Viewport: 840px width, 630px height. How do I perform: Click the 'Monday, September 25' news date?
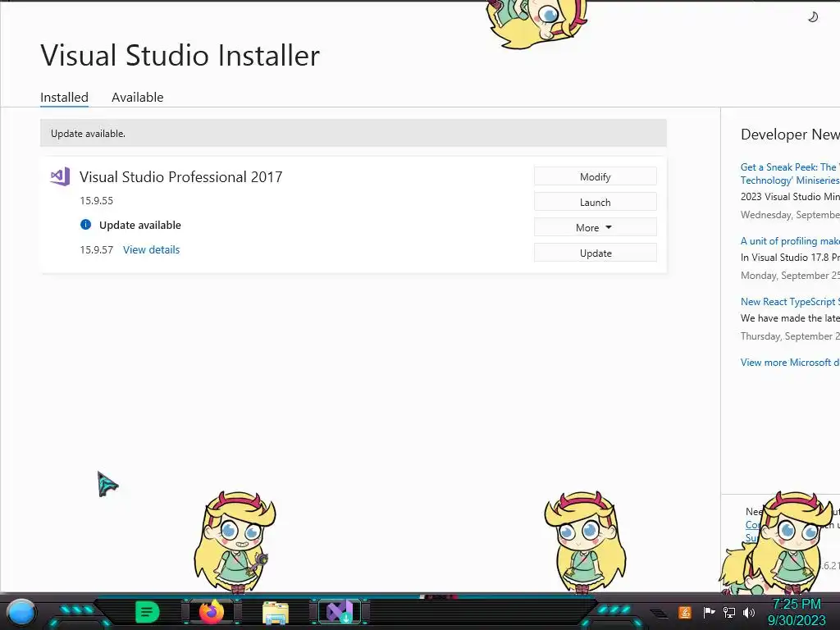[x=790, y=276]
